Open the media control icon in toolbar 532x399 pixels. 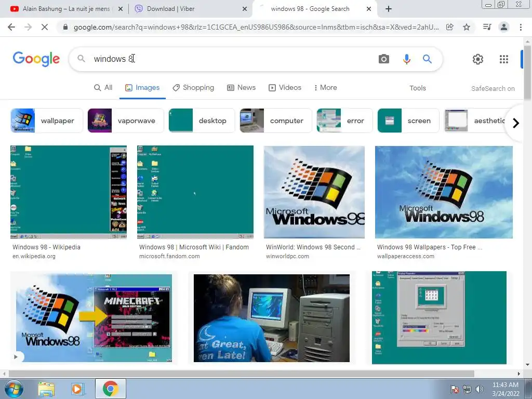(487, 27)
